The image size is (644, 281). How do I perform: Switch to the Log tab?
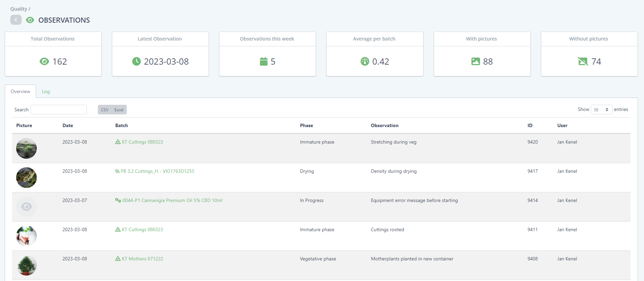coord(46,91)
